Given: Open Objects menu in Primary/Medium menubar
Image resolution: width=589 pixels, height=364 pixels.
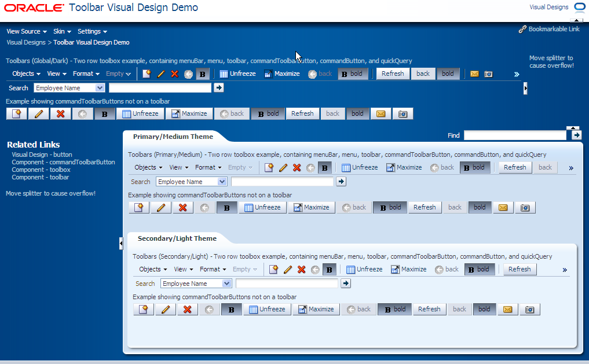Looking at the screenshot, I should [x=148, y=168].
